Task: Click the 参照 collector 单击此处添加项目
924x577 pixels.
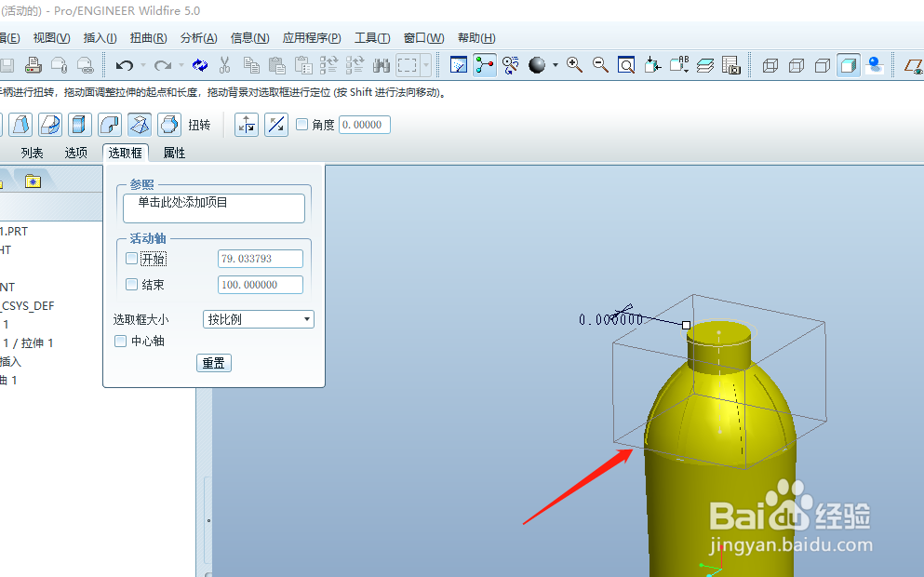Action: (214, 208)
